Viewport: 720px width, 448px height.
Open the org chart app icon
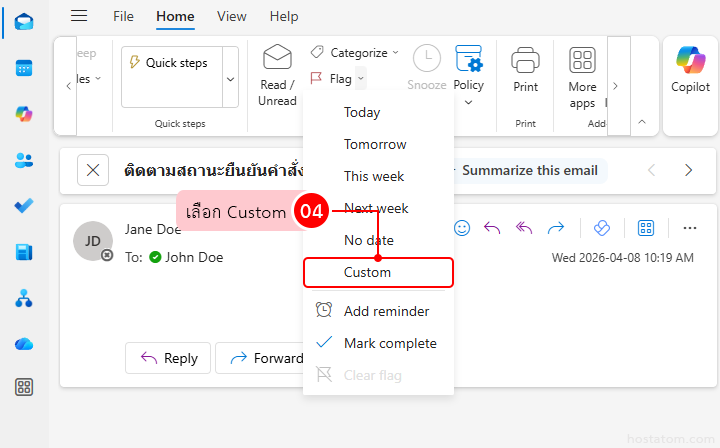point(24,298)
